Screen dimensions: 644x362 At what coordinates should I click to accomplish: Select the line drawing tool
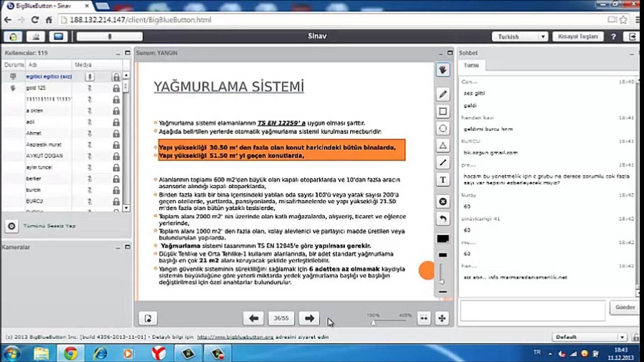point(443,162)
